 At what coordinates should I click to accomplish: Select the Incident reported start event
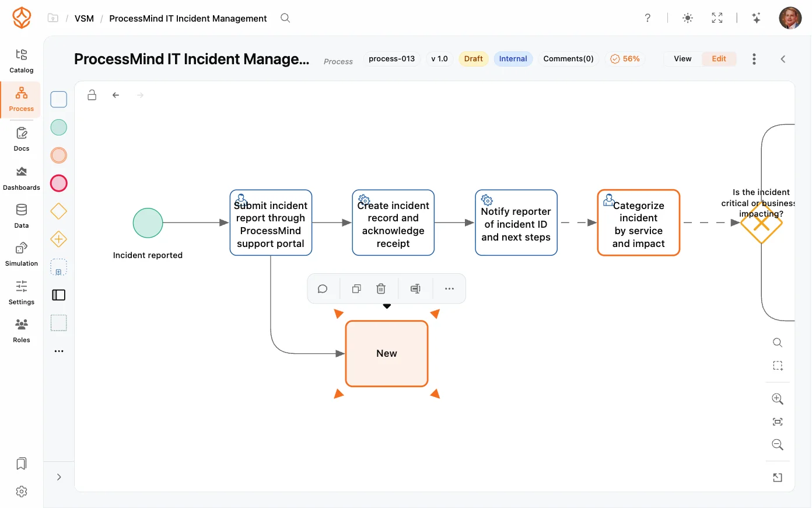tap(148, 223)
